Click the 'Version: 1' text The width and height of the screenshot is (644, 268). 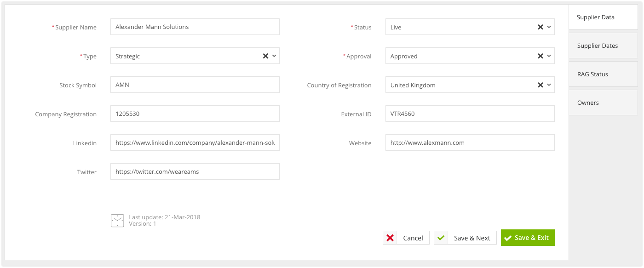143,224
